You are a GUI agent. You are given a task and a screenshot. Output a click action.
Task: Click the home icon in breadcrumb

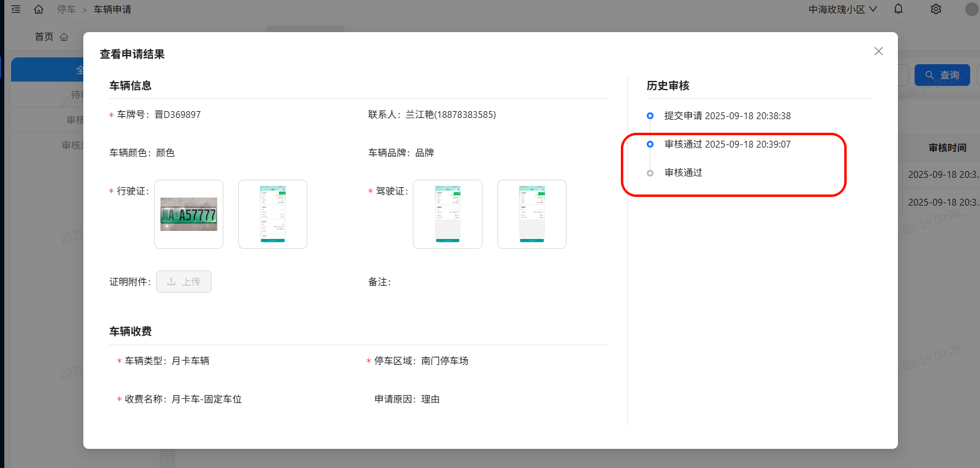pos(39,9)
